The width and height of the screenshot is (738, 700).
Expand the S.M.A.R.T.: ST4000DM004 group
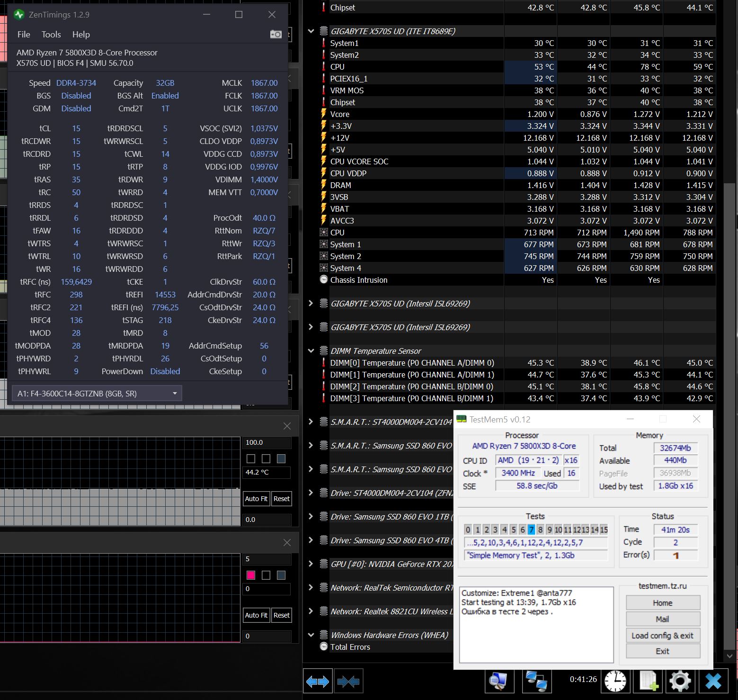(x=311, y=422)
